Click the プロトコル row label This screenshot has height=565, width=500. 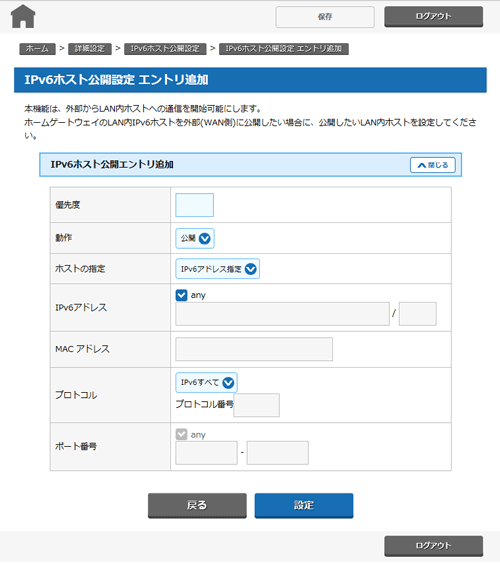76,395
